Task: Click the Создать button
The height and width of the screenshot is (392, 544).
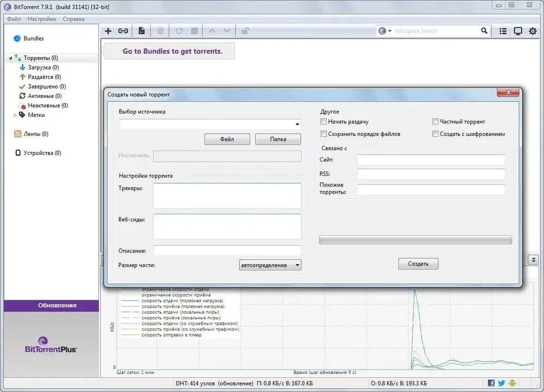Action: tap(418, 264)
